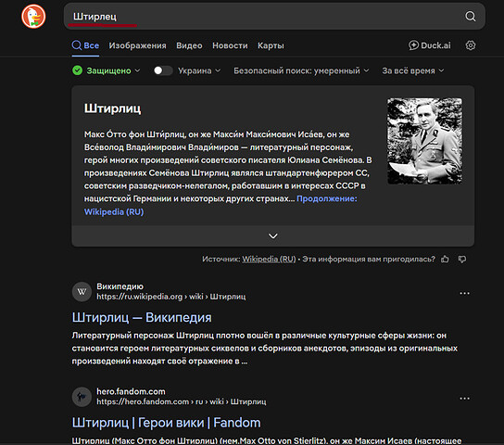
Task: Expand the Штирлиц info card chevron
Action: 273,236
